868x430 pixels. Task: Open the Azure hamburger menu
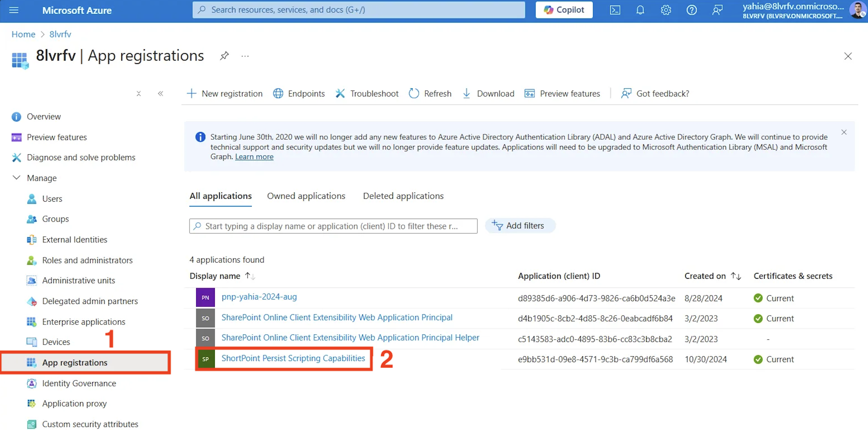click(x=14, y=10)
